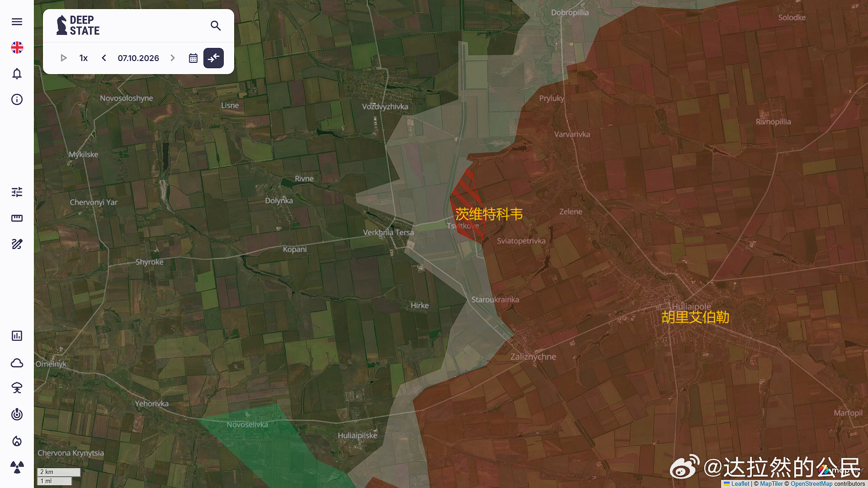The image size is (868, 488).
Task: Open statistics chart icon
Action: [17, 336]
